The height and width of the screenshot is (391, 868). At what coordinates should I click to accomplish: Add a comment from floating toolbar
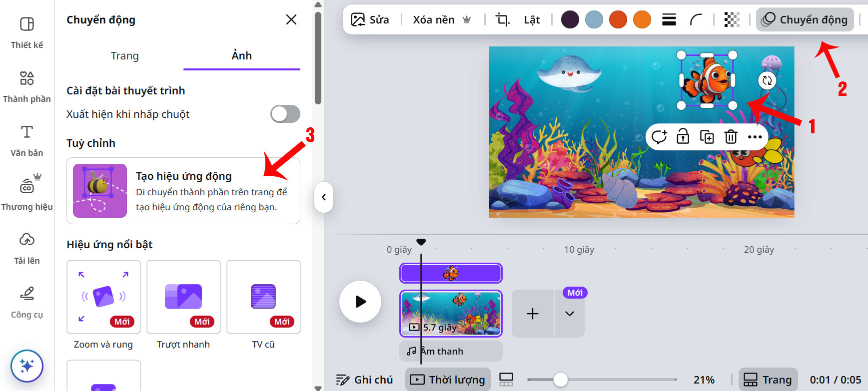[659, 136]
